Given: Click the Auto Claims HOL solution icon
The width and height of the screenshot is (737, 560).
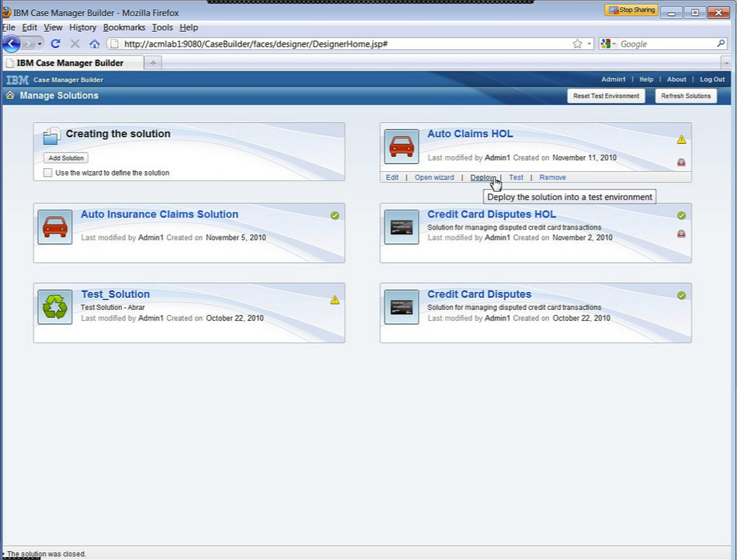Looking at the screenshot, I should (x=401, y=145).
